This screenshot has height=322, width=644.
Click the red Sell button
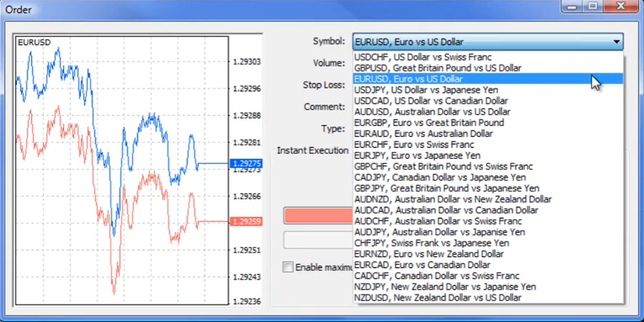click(318, 216)
